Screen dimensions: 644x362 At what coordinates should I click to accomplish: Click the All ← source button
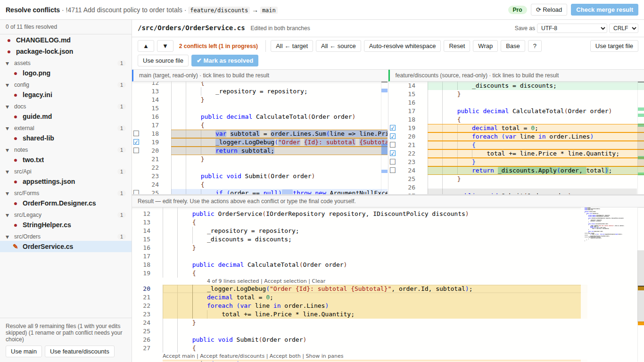coord(339,46)
